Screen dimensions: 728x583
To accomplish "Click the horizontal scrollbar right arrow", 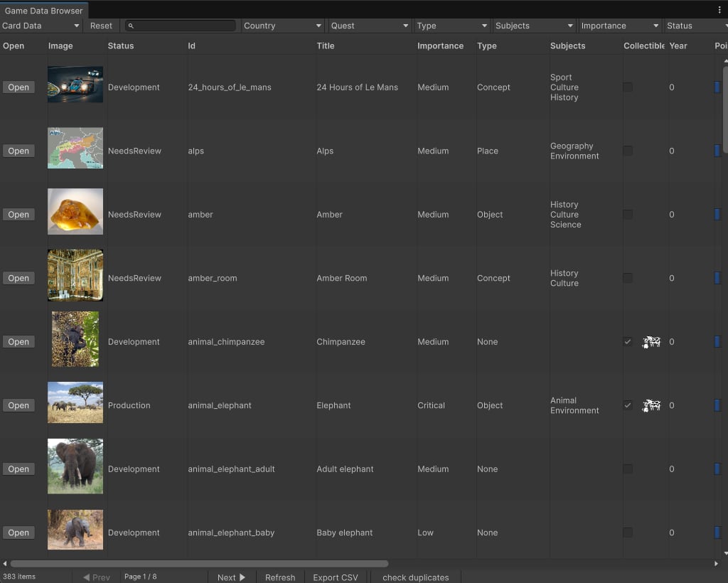I will (716, 564).
